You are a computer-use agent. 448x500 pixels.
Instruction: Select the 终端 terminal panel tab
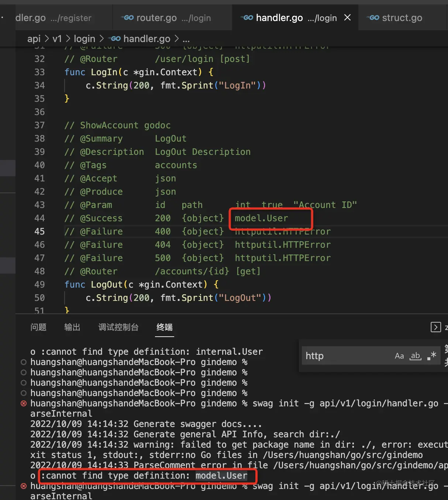click(165, 327)
